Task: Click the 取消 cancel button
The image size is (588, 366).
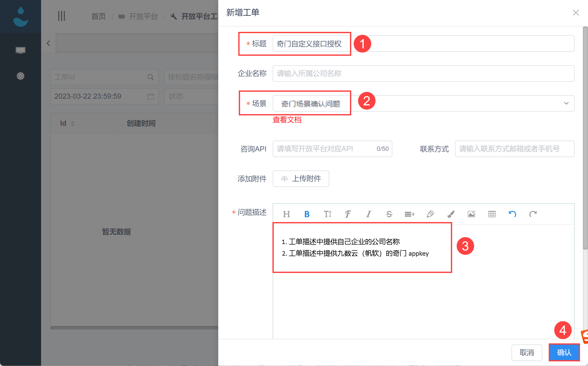Action: pos(527,352)
